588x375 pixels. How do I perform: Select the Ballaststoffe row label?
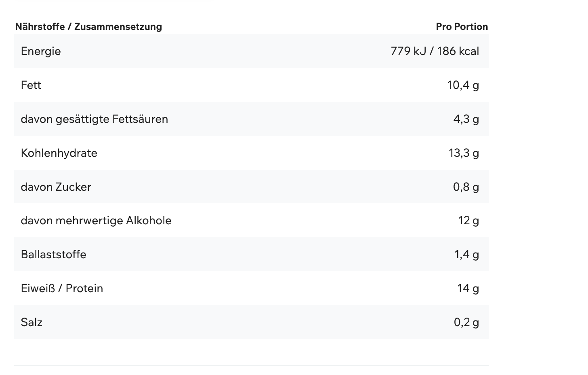pyautogui.click(x=53, y=255)
